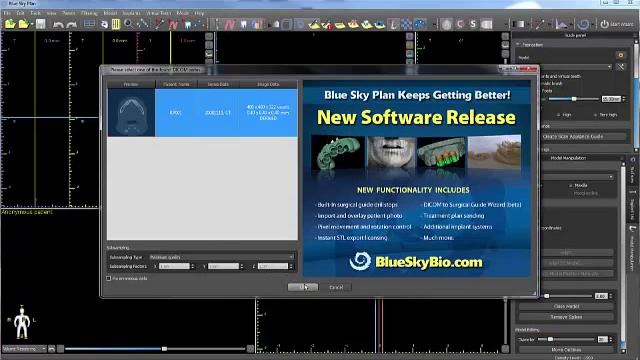Viewport: 640px width, 360px height.
Task: Open the Edit menu
Action: click(20, 13)
